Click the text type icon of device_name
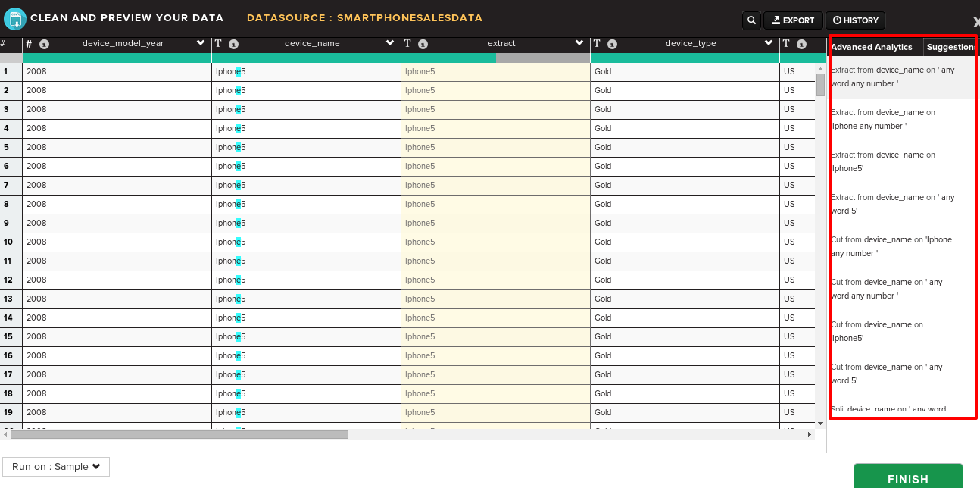The height and width of the screenshot is (488, 980). [218, 44]
